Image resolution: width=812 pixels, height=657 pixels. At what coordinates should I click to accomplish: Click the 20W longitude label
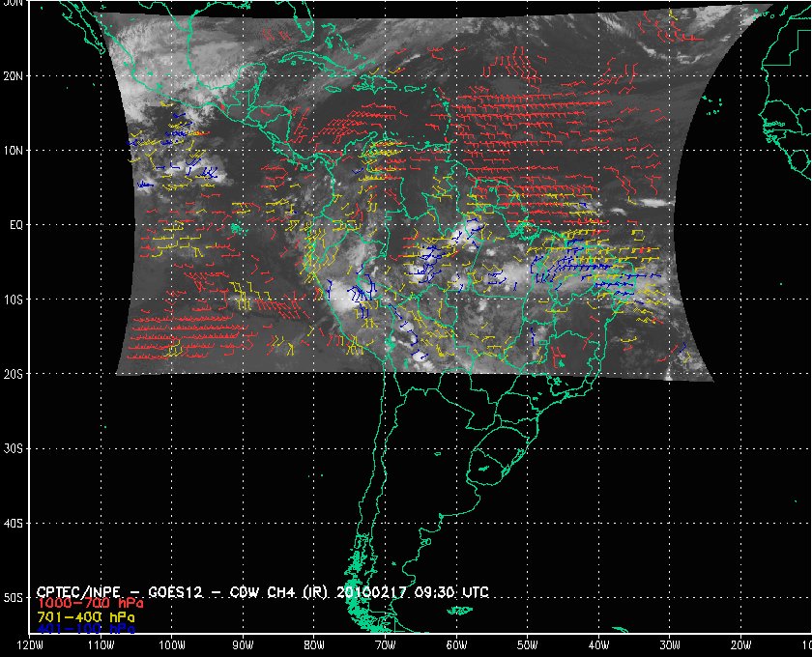click(x=740, y=645)
